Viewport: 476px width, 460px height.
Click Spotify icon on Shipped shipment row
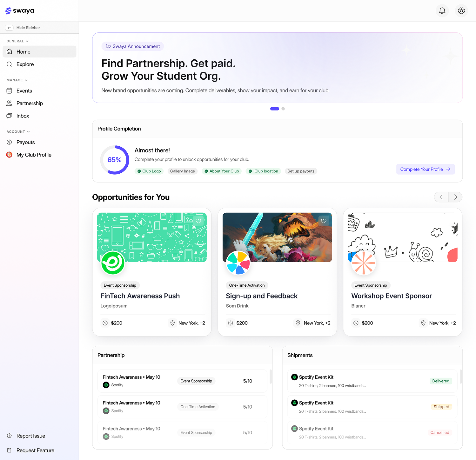point(294,403)
